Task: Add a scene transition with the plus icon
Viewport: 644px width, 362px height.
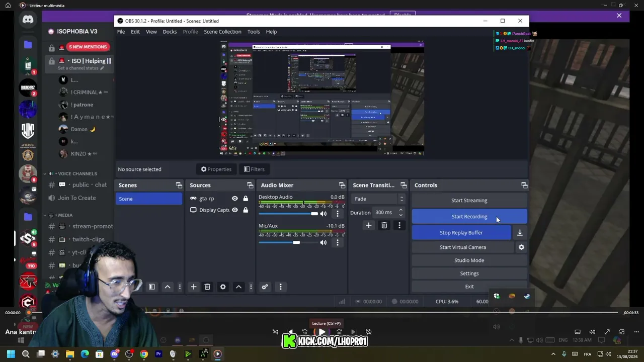Action: click(x=368, y=225)
